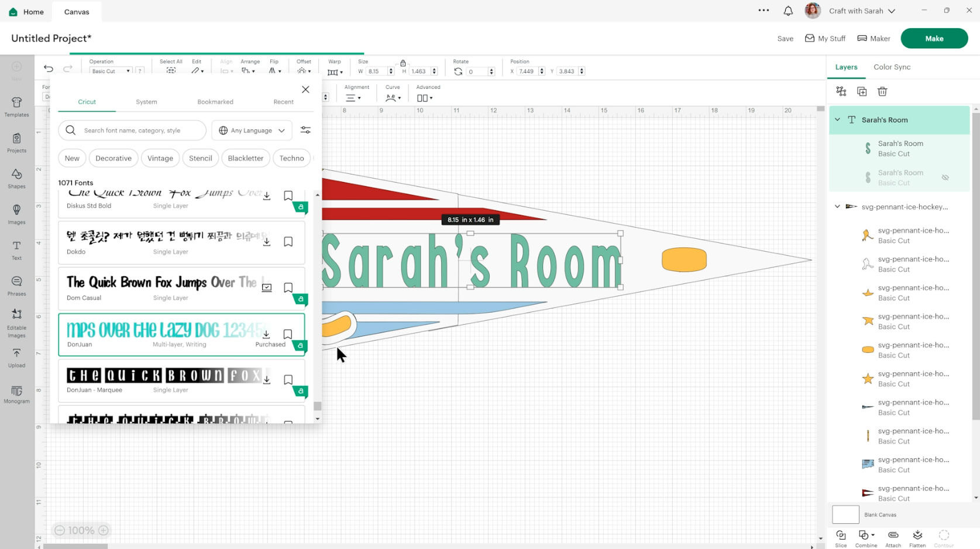The image size is (980, 549).
Task: Bookmark the Dom Casual font
Action: (288, 287)
